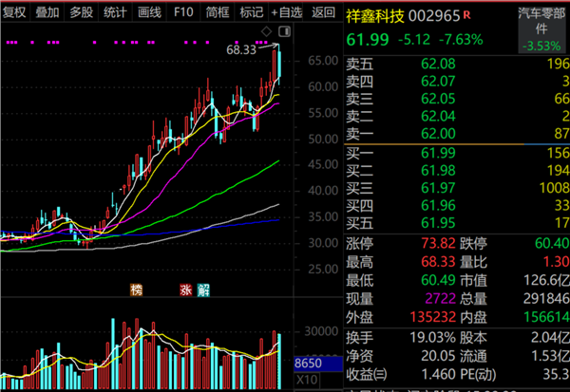Viewport: 570px width, 392px height.
Task: Select 买一 price 61.99
Action: tap(438, 153)
